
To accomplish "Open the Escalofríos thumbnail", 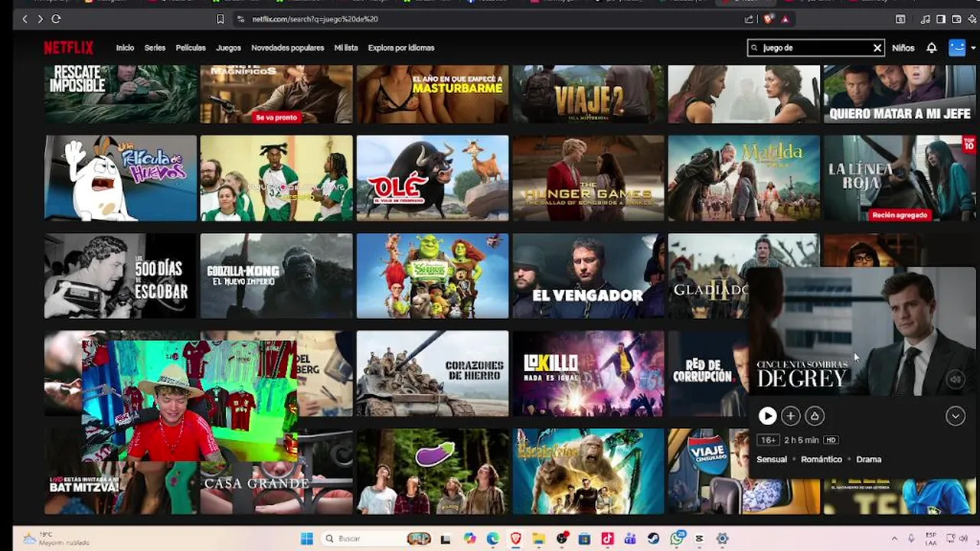I will click(588, 471).
